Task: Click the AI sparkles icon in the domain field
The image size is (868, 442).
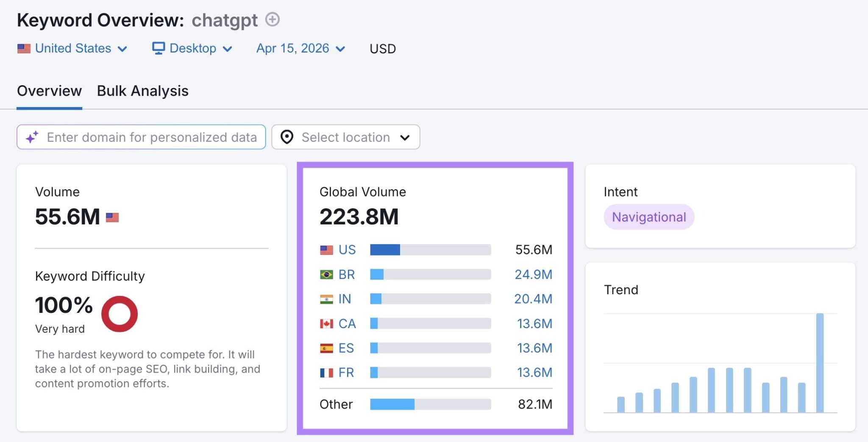Action: (31, 137)
